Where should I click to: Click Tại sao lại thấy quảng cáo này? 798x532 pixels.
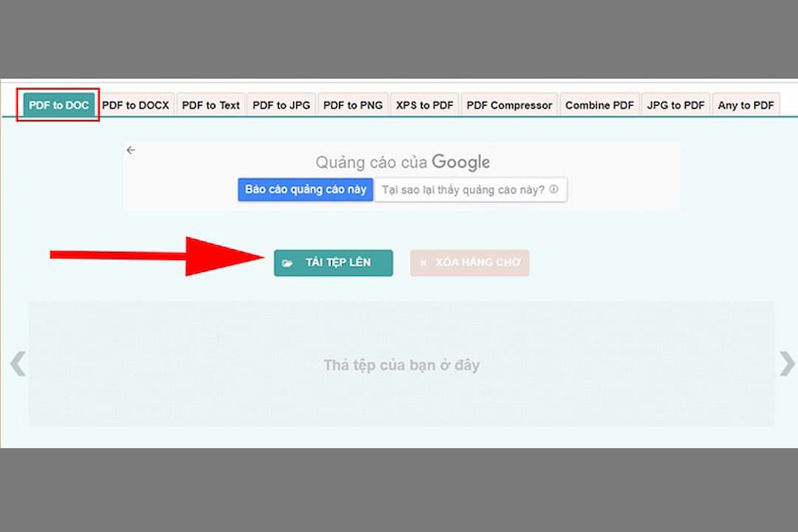471,189
